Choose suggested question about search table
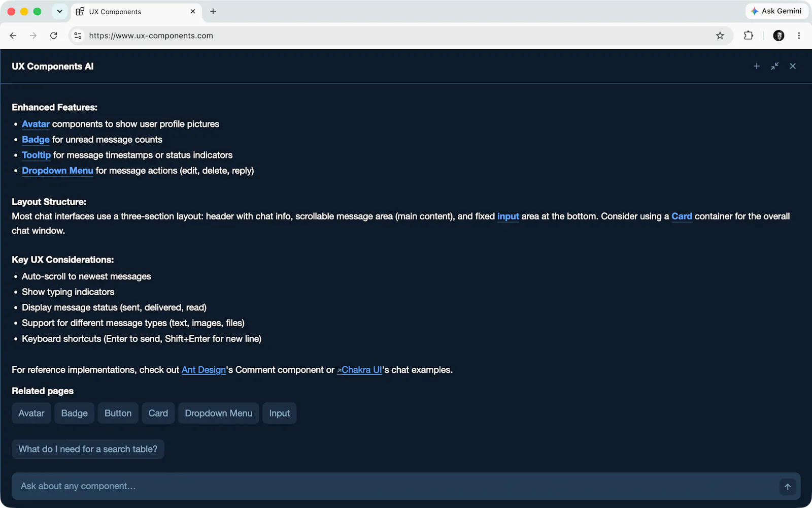 tap(88, 449)
